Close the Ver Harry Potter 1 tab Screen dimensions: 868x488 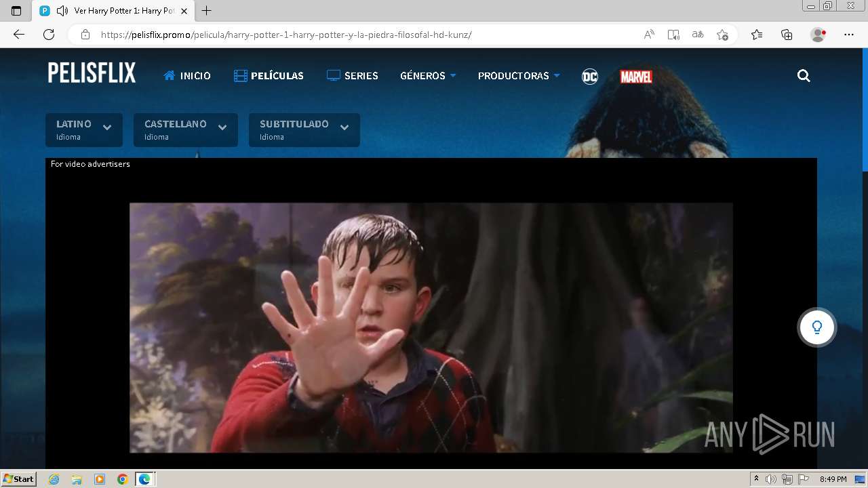click(184, 11)
